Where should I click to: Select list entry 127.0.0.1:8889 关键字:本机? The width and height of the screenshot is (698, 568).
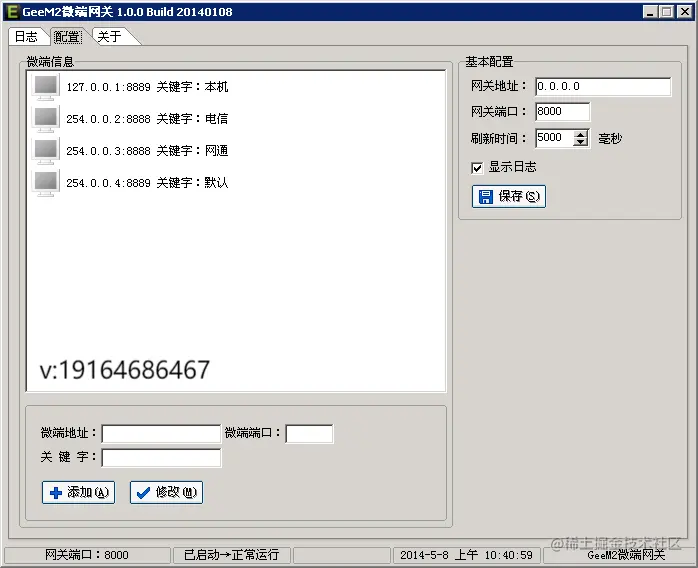147,87
